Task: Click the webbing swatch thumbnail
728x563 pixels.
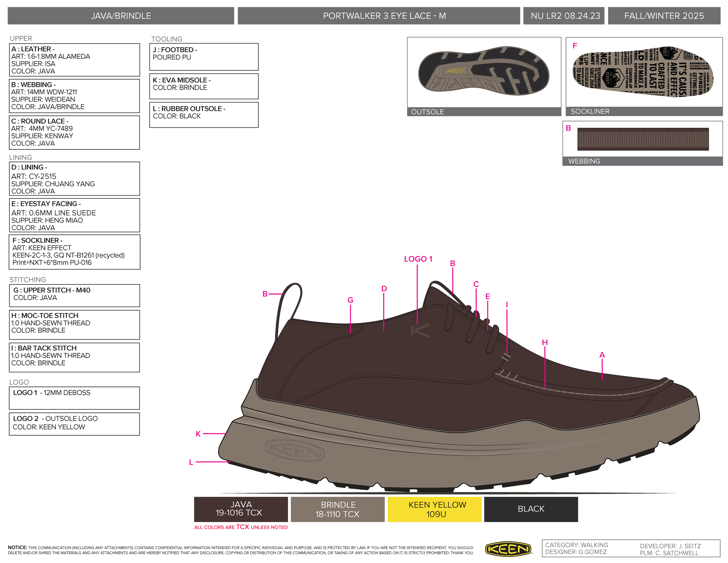Action: point(643,139)
